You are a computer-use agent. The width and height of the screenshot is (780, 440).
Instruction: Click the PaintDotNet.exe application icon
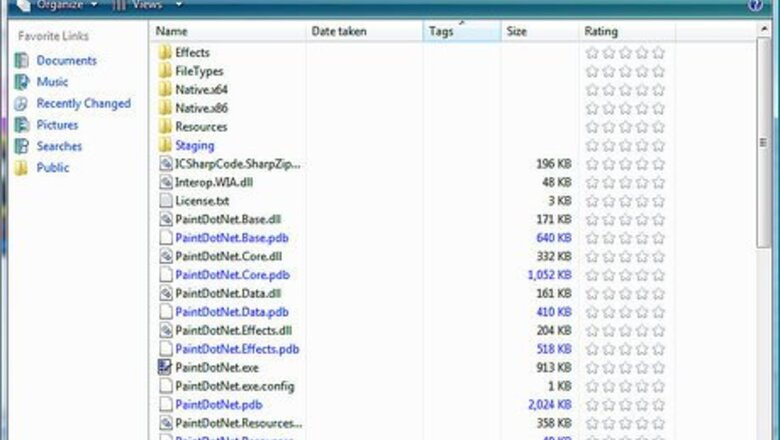point(165,367)
